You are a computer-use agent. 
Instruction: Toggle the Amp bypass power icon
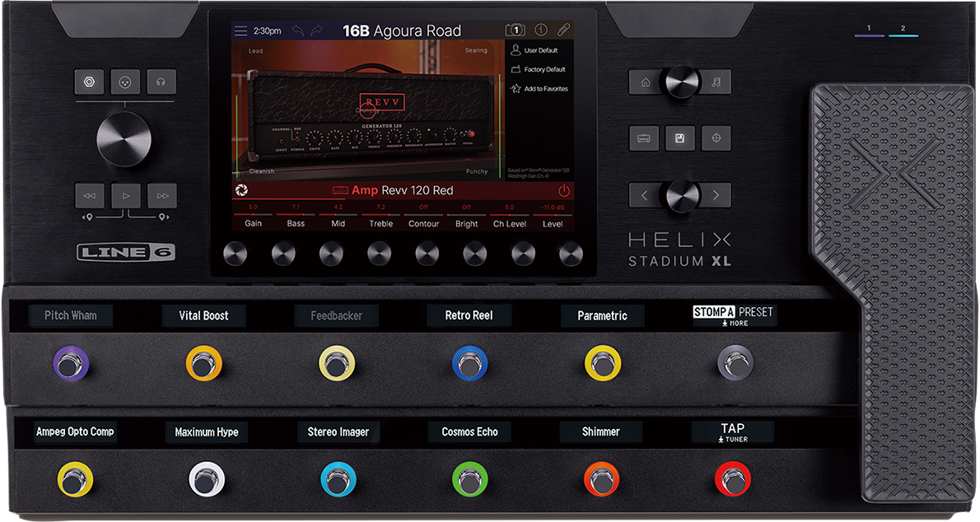click(564, 190)
